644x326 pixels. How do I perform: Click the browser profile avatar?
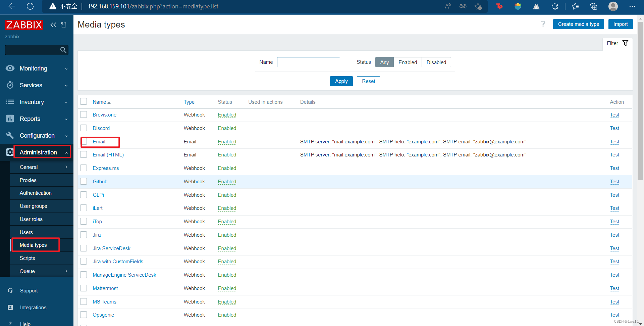coord(613,6)
